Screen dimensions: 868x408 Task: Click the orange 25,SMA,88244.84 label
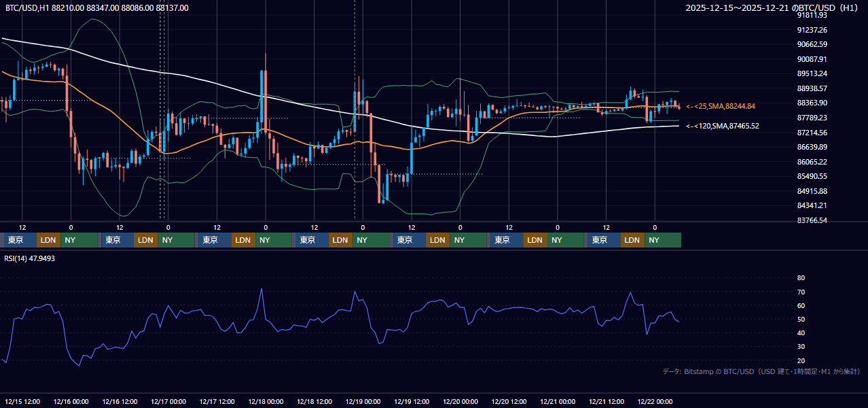[721, 106]
